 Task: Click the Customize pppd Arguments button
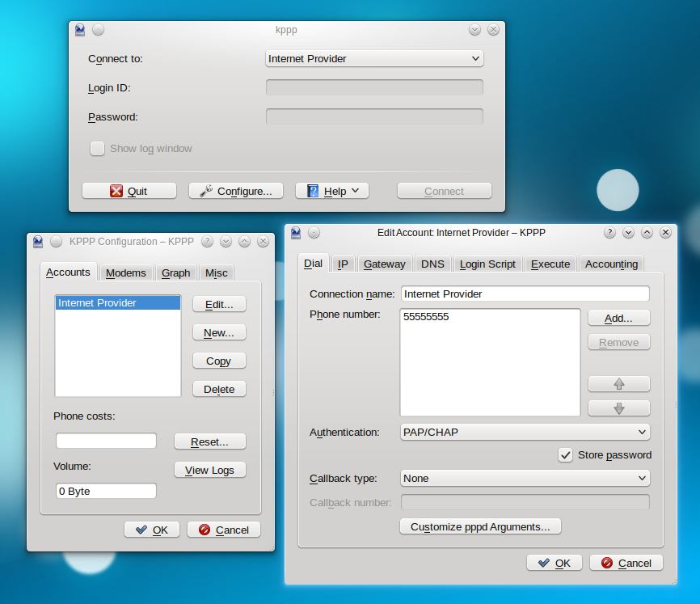[x=480, y=526]
